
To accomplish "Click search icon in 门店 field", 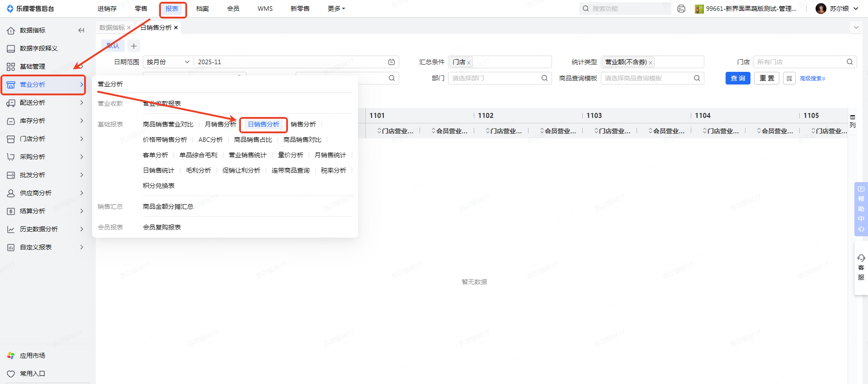I will [849, 62].
